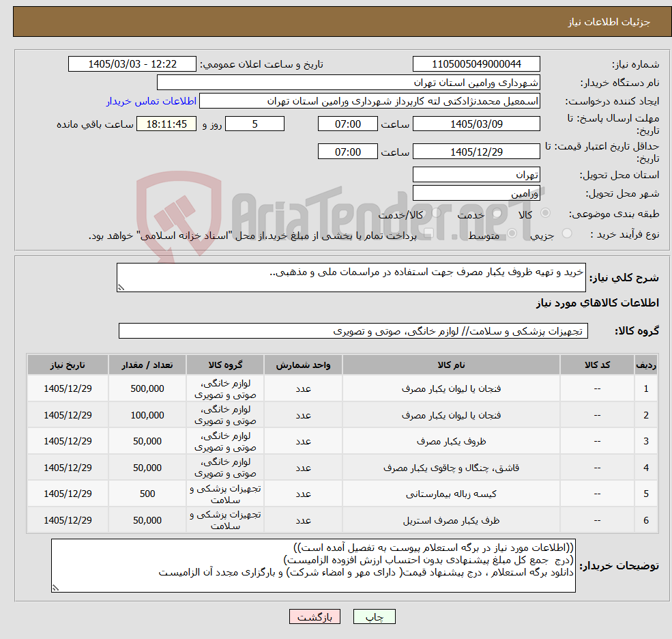Click the unit cell عدد in row 4

pos(303,468)
